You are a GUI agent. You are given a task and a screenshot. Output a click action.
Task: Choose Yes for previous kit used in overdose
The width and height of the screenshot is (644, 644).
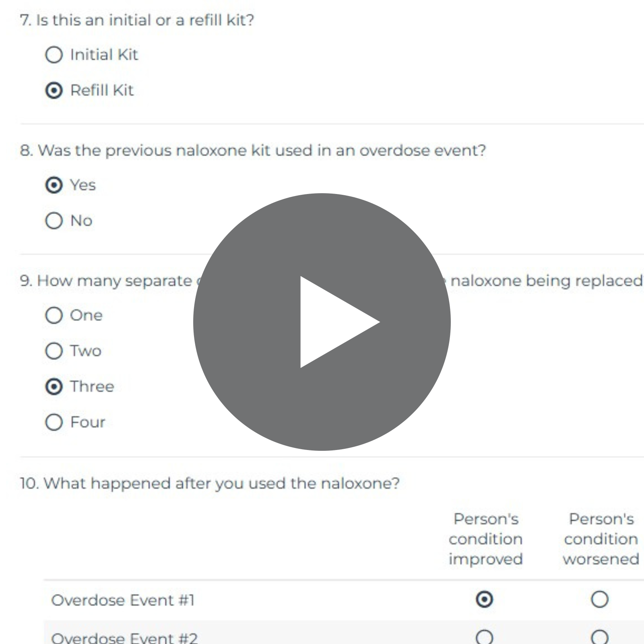click(x=54, y=185)
